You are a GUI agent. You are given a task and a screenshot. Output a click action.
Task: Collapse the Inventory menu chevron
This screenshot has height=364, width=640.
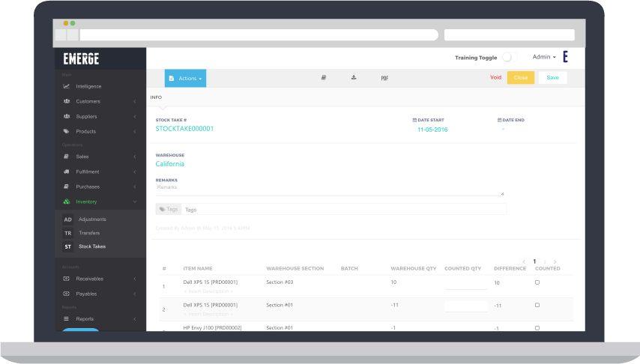coord(135,201)
